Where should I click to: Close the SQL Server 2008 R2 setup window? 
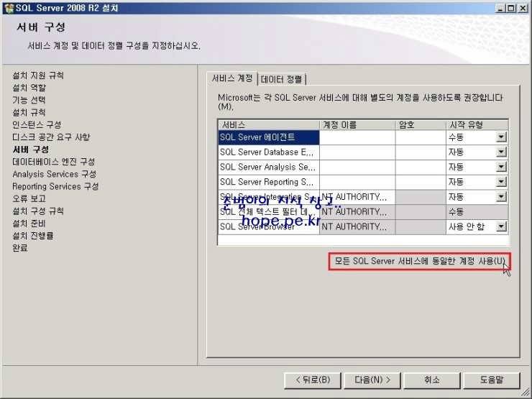pos(523,8)
